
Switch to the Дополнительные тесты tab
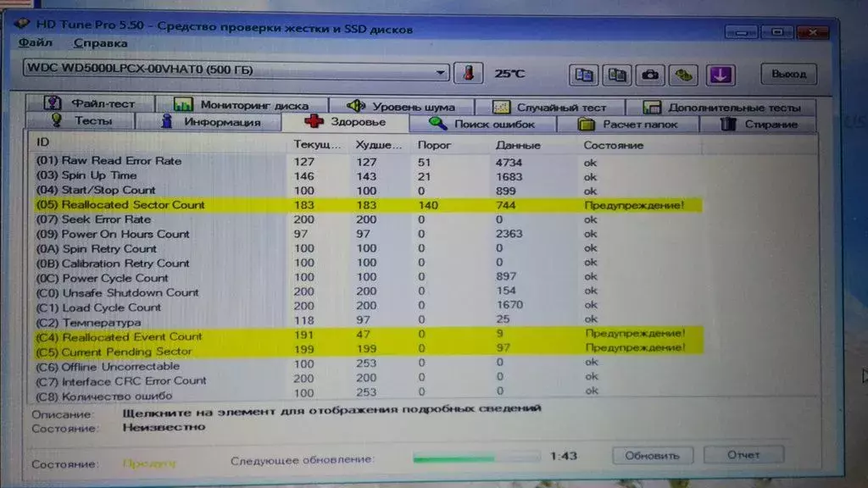(x=721, y=108)
